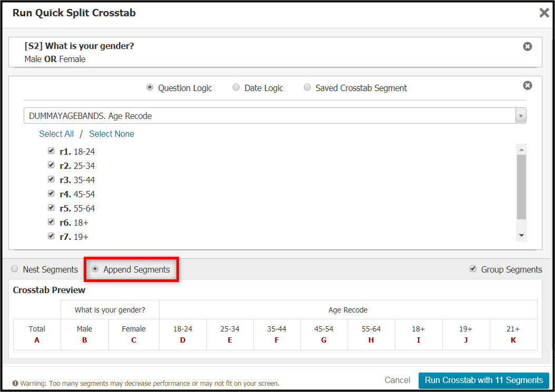
Task: Choose Saved Crosstab Segment option
Action: pyautogui.click(x=307, y=87)
